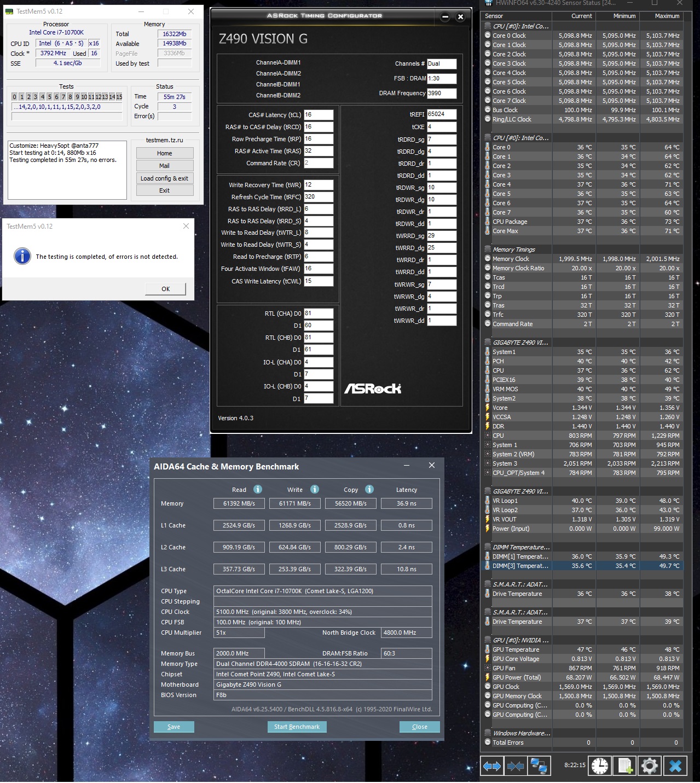This screenshot has height=783, width=700.
Task: Click DRAM Frequency field showing 3990
Action: point(442,93)
